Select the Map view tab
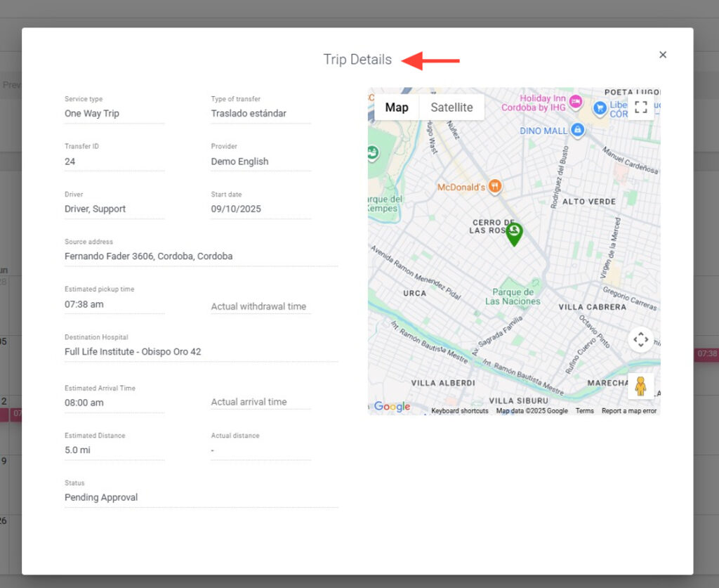The image size is (719, 588). 397,107
